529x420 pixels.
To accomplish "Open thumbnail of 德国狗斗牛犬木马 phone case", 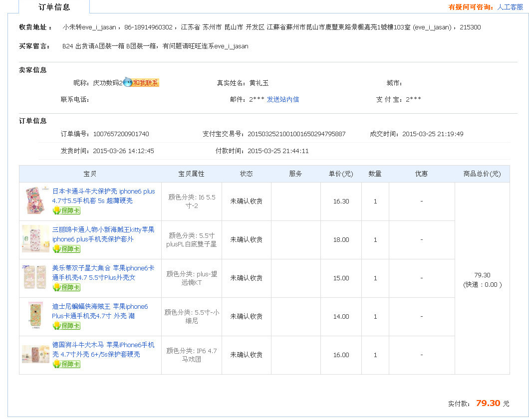I will (35, 355).
